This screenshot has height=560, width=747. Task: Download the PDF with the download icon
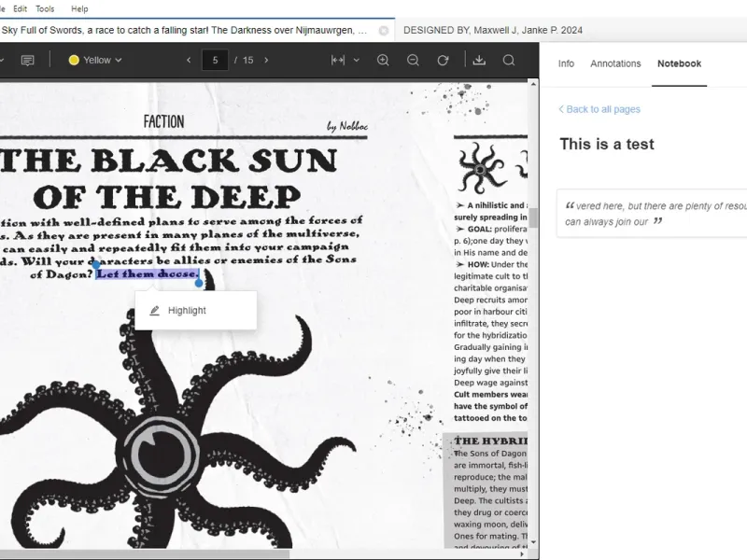click(x=479, y=60)
